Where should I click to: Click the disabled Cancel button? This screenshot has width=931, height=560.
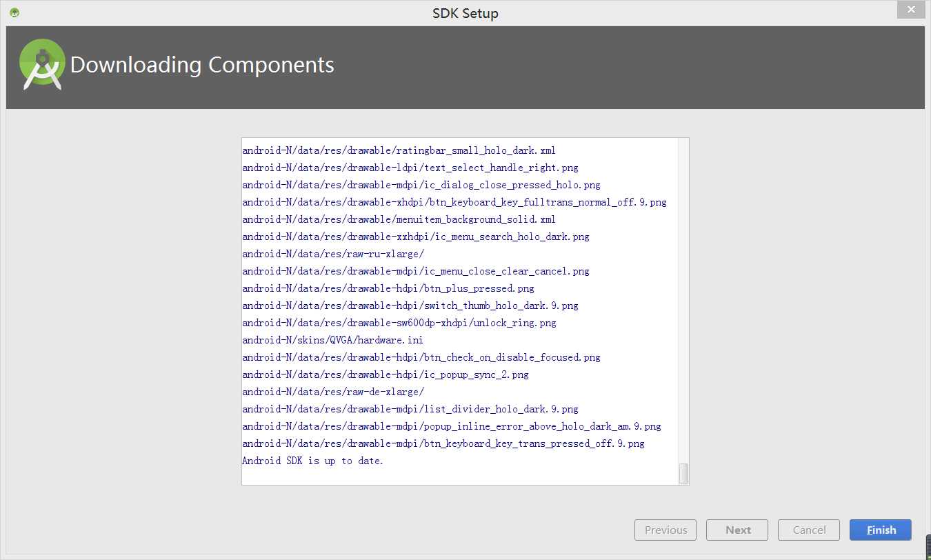[x=809, y=530]
